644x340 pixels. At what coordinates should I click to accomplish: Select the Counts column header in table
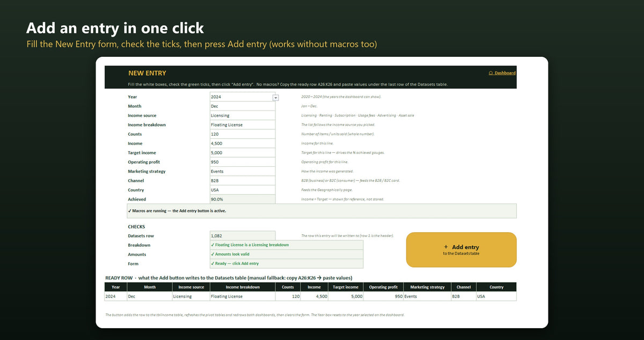[288, 287]
